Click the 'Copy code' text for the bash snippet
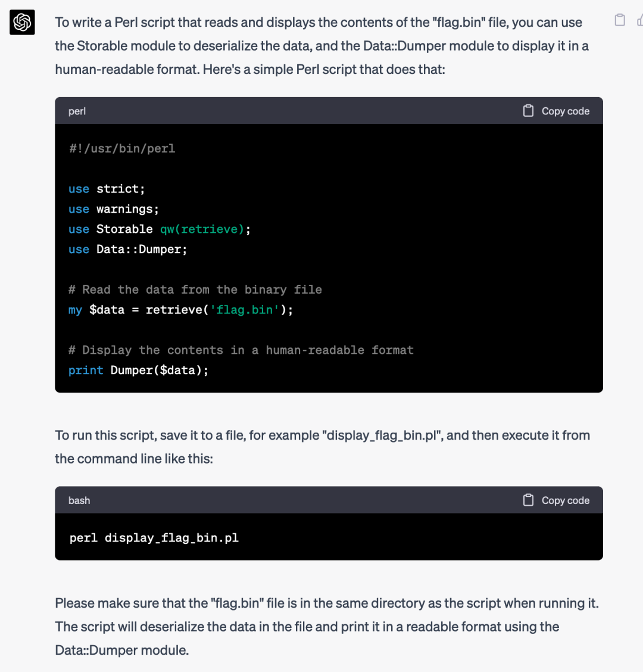The image size is (643, 672). tap(566, 500)
